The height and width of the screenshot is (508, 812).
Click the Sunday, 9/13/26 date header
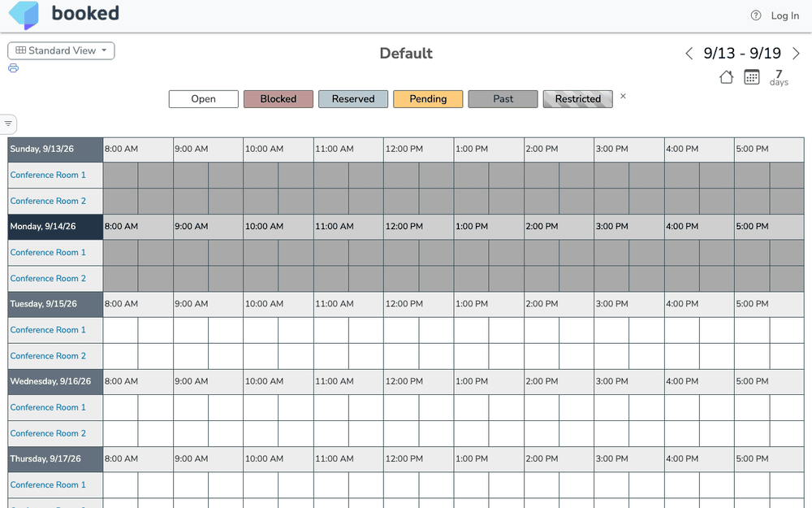[55, 150]
